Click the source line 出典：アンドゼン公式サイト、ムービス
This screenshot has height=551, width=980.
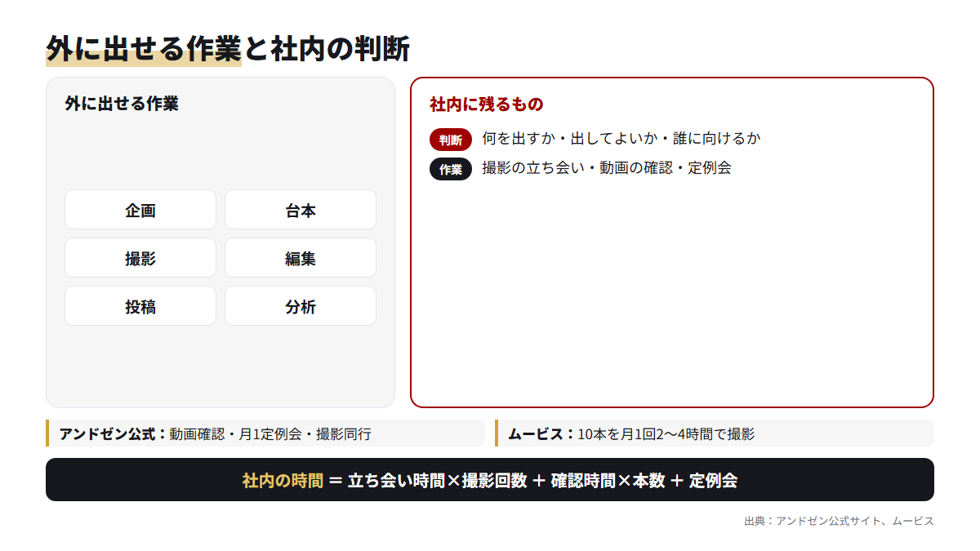click(839, 521)
